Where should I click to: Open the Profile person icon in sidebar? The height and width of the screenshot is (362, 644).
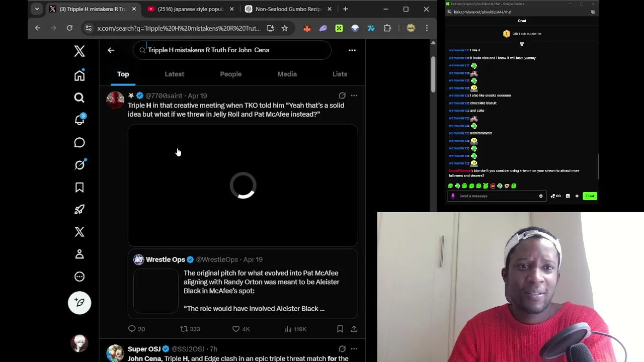(x=79, y=254)
